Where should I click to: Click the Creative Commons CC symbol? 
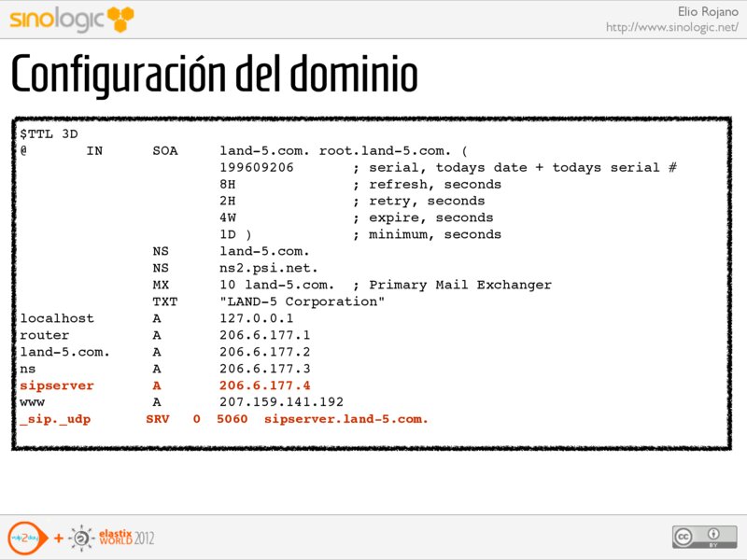click(685, 536)
